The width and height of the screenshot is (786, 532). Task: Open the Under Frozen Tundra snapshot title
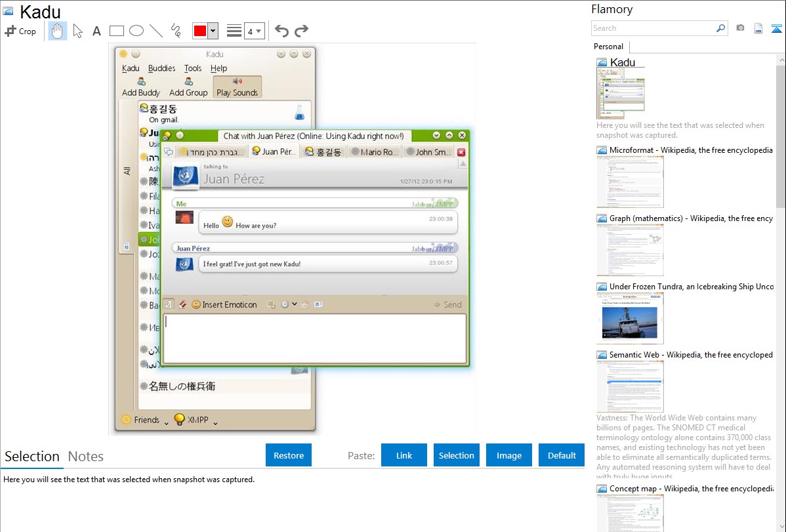point(692,286)
